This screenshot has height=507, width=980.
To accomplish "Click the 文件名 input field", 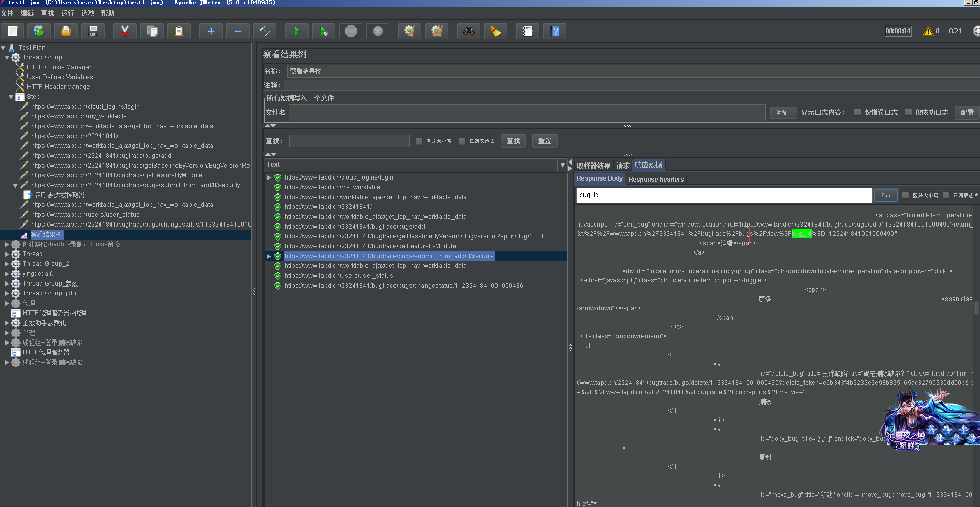I will point(527,112).
